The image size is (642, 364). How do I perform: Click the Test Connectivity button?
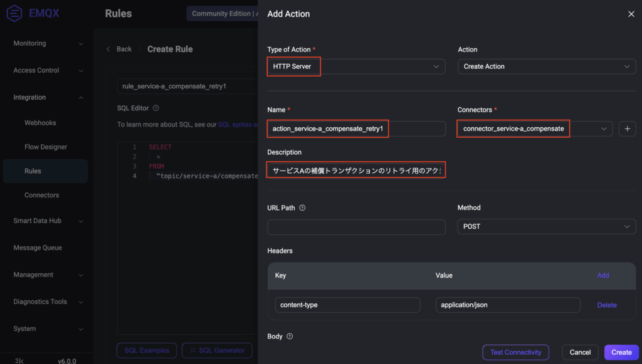point(515,352)
